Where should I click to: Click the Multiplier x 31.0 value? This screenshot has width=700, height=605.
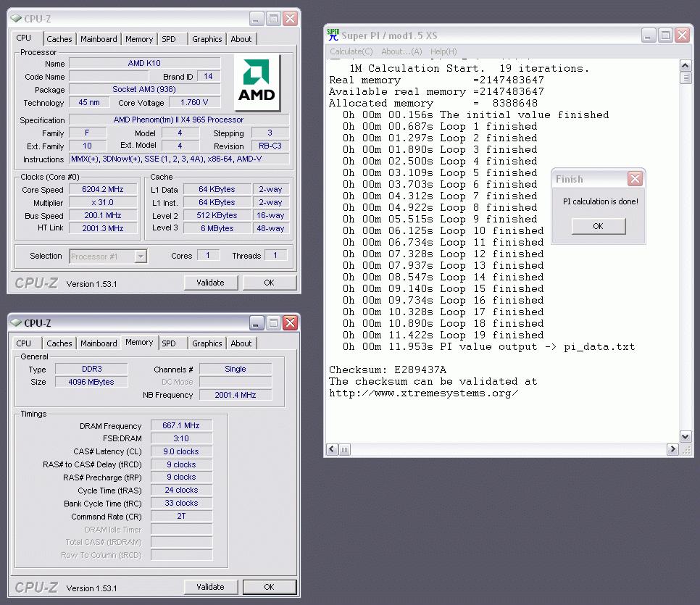(x=103, y=202)
